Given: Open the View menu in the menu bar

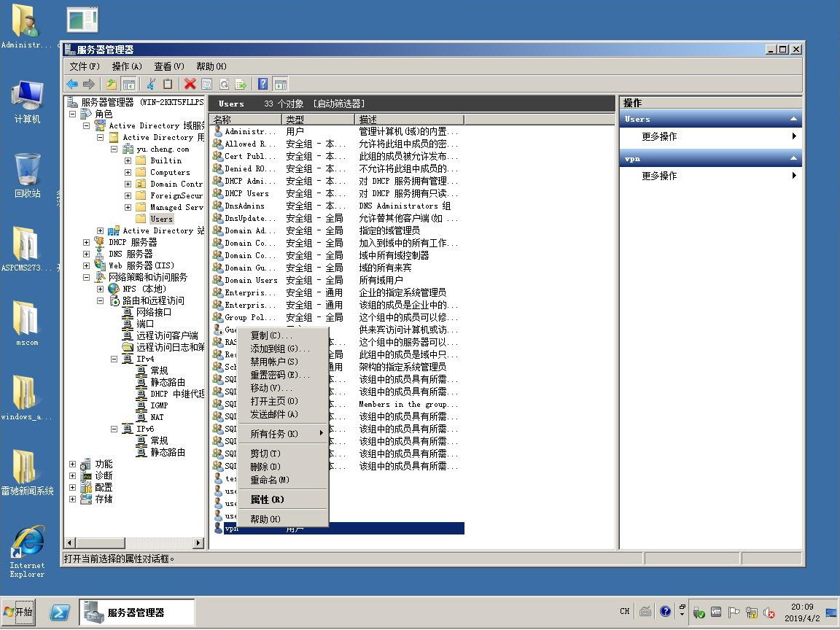Looking at the screenshot, I should (168, 66).
